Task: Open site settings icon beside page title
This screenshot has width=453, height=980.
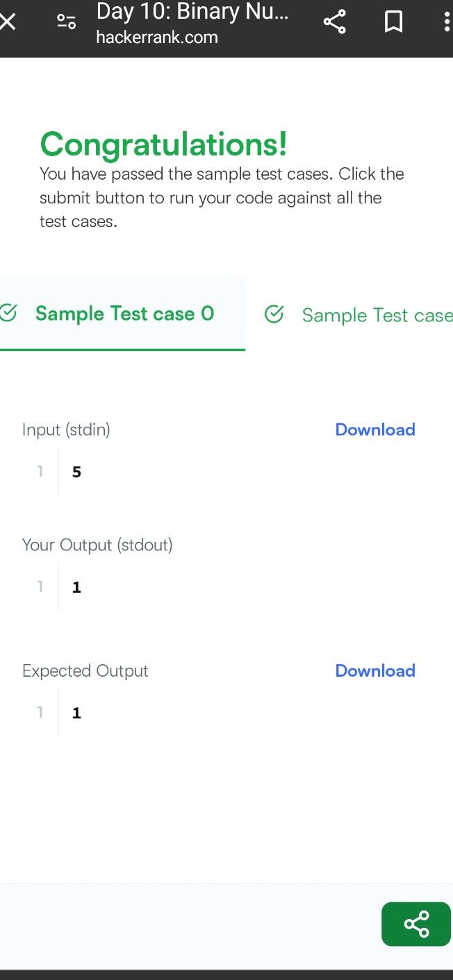Action: (x=66, y=22)
